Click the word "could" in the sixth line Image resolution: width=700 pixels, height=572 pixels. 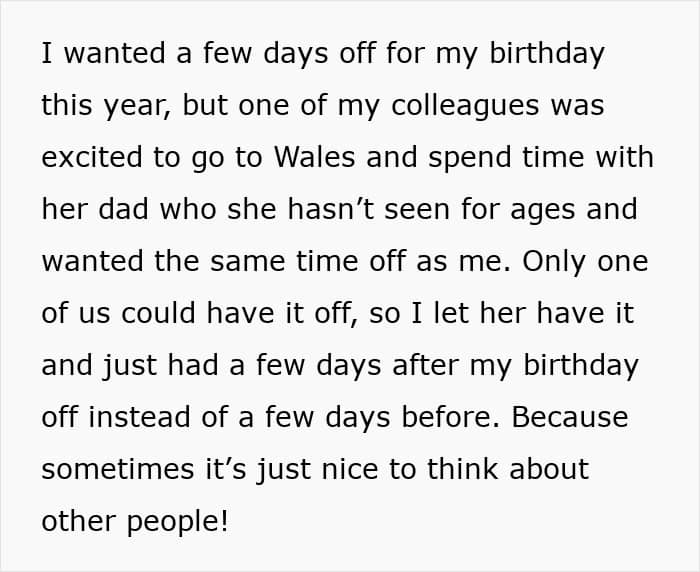[158, 313]
